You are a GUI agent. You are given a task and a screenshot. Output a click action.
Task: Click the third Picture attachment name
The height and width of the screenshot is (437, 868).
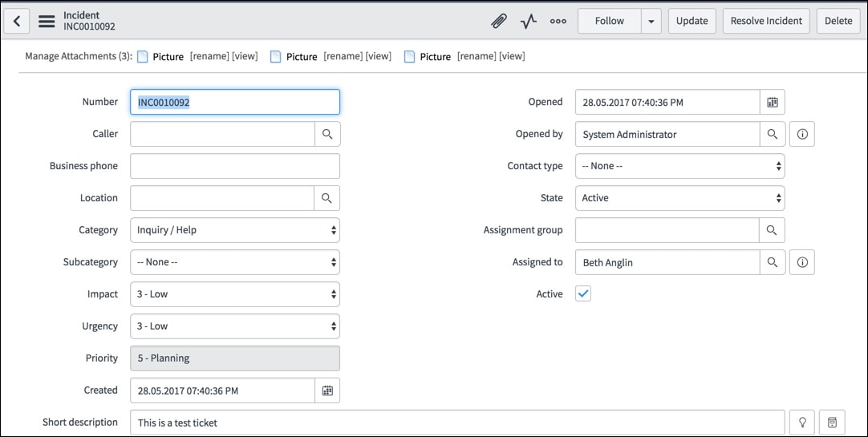tap(436, 56)
